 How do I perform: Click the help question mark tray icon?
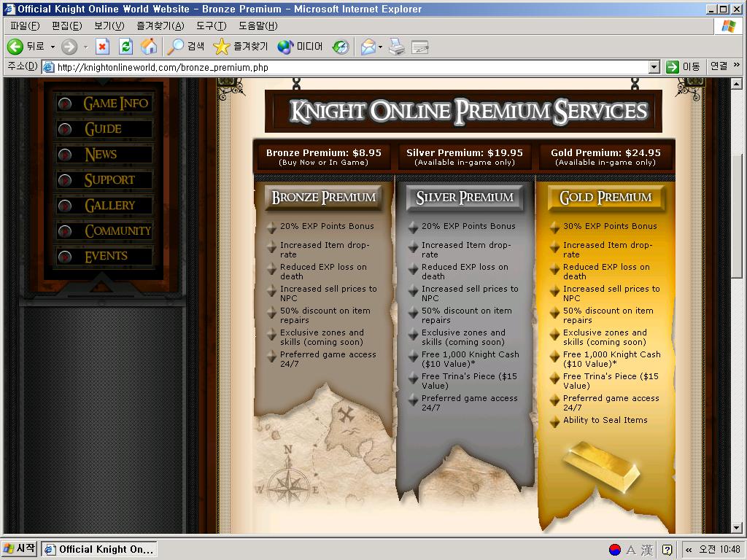667,550
